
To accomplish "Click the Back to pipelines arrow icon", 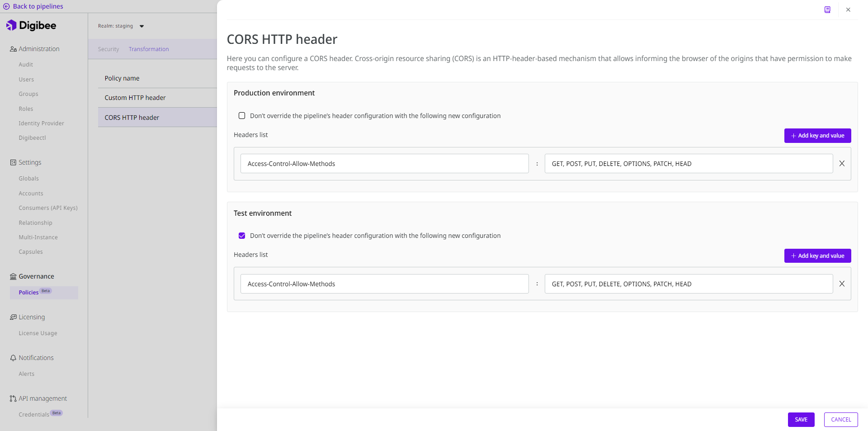I will tap(6, 6).
